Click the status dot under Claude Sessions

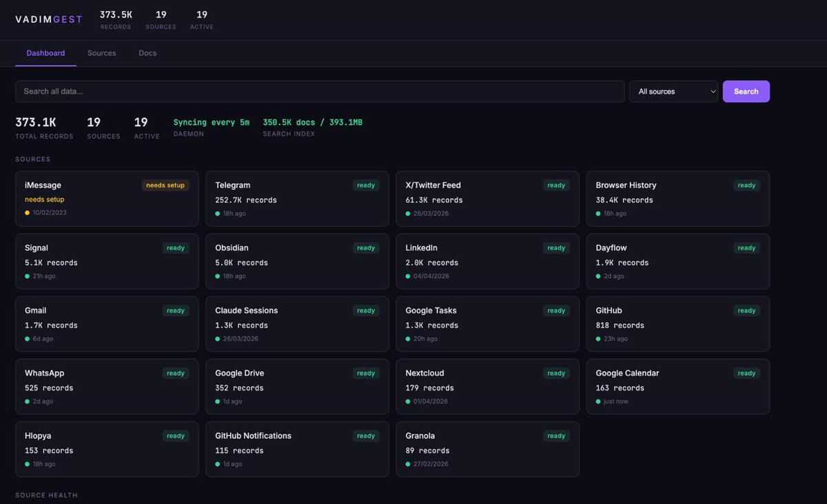point(218,339)
